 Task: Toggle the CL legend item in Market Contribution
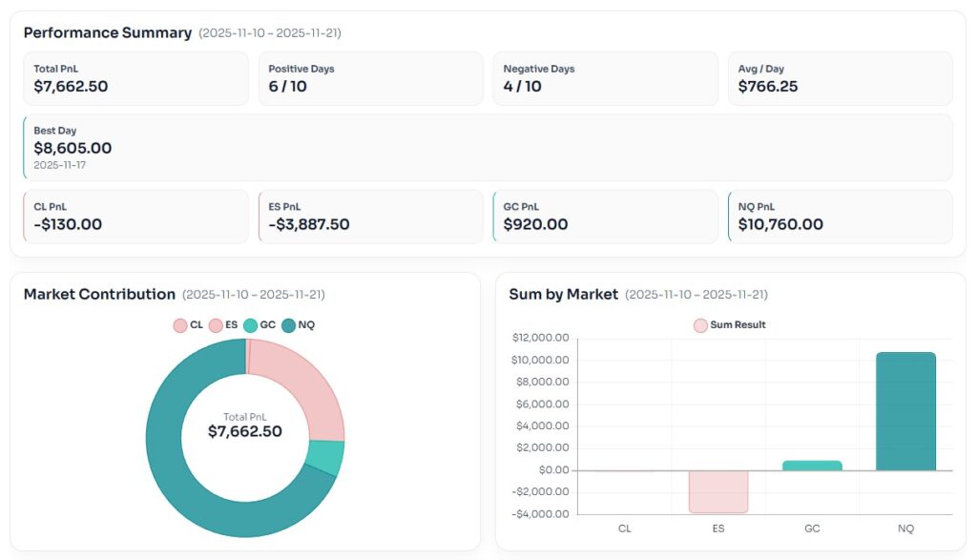pyautogui.click(x=188, y=325)
